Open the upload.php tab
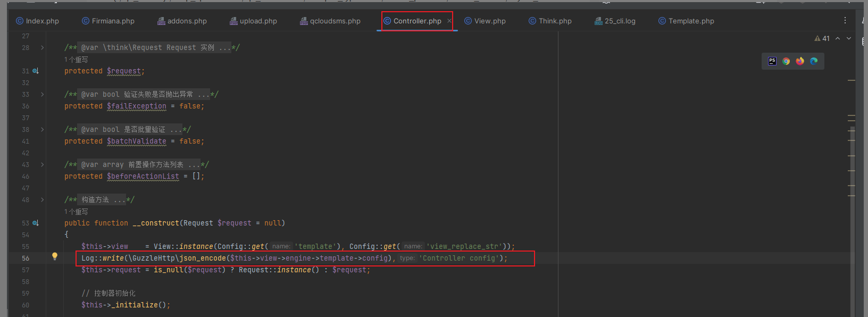 [253, 21]
